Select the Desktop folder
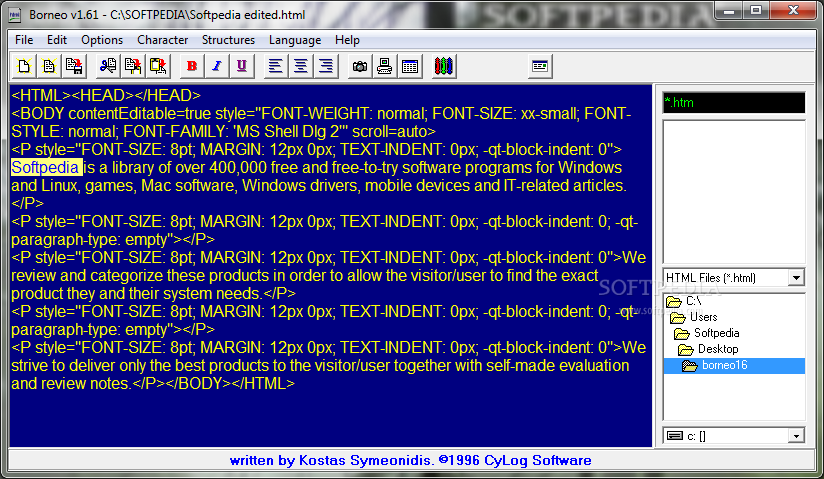This screenshot has width=824, height=479. [708, 349]
